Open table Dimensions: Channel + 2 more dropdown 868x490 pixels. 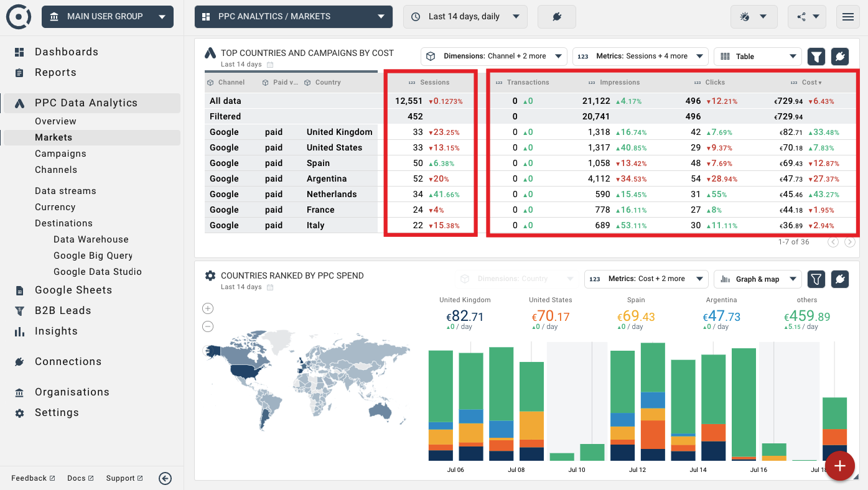click(x=494, y=57)
